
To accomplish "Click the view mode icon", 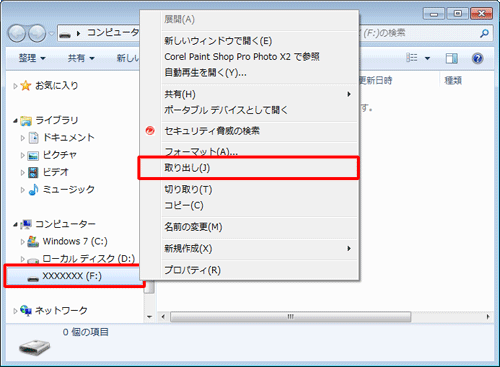I will pyautogui.click(x=412, y=58).
